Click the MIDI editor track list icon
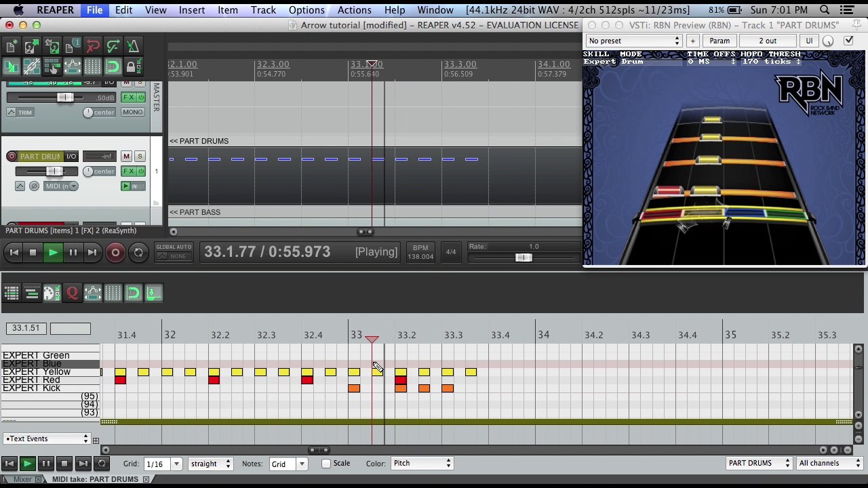Viewport: 868px width, 488px height. pyautogui.click(x=31, y=293)
